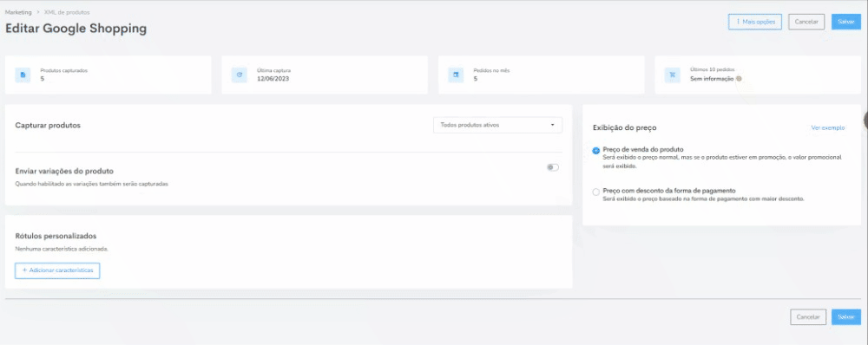This screenshot has width=868, height=345.
Task: Click the Última captura refresh icon
Action: pyautogui.click(x=240, y=75)
